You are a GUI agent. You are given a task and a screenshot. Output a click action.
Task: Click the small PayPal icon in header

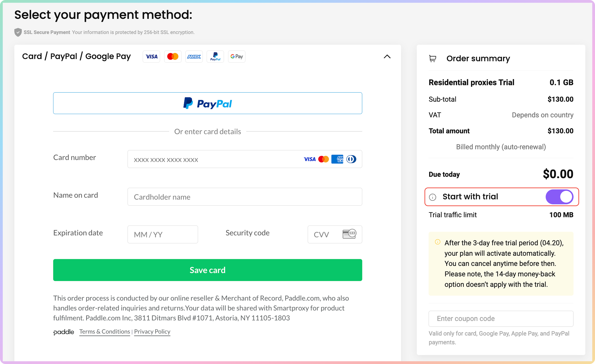[x=215, y=57]
